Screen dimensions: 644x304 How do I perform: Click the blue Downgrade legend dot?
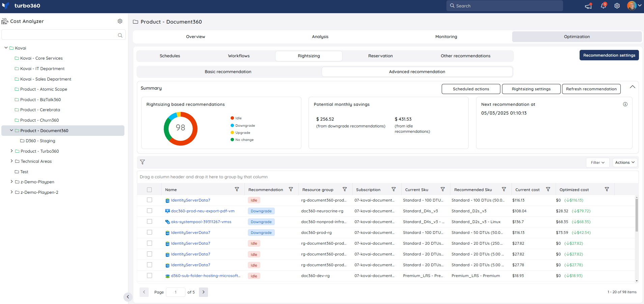coord(232,125)
